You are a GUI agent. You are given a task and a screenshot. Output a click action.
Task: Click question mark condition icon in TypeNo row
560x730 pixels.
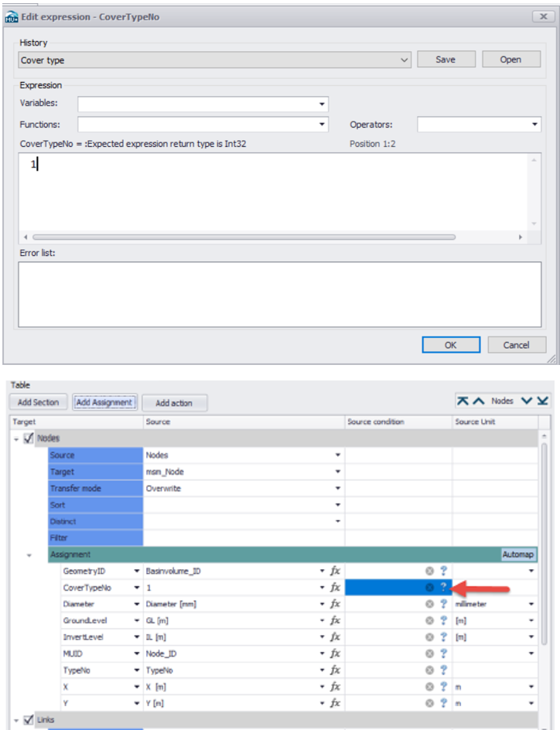pos(444,670)
